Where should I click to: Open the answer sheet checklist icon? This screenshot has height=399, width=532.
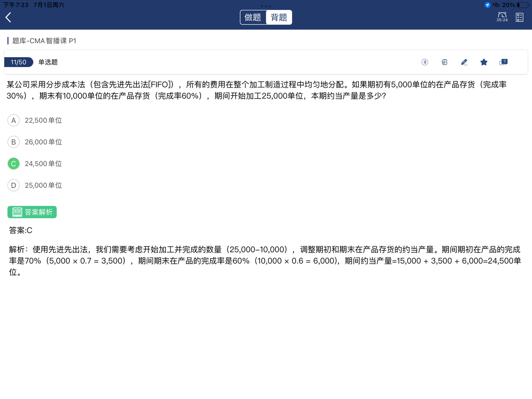[x=519, y=17]
